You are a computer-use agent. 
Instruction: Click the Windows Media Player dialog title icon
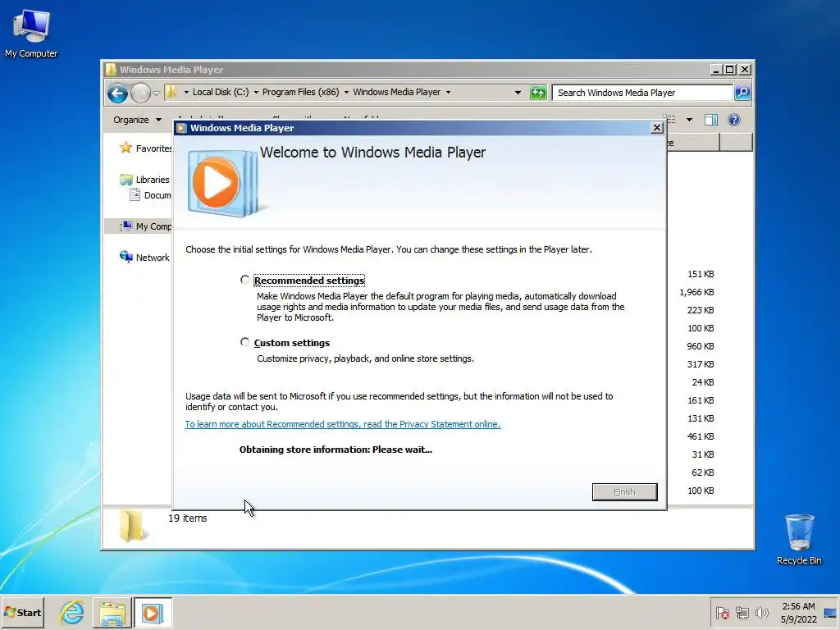click(x=181, y=128)
